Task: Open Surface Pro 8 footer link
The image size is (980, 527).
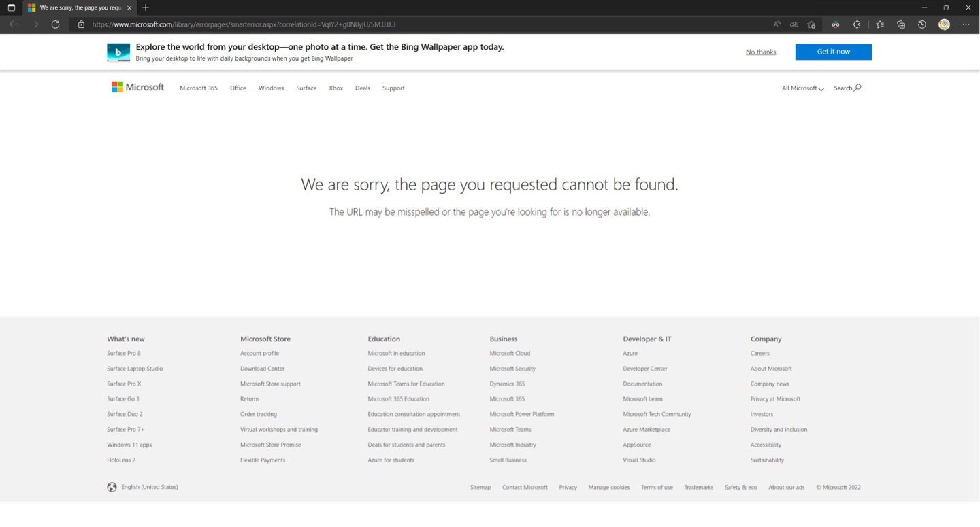Action: tap(124, 354)
